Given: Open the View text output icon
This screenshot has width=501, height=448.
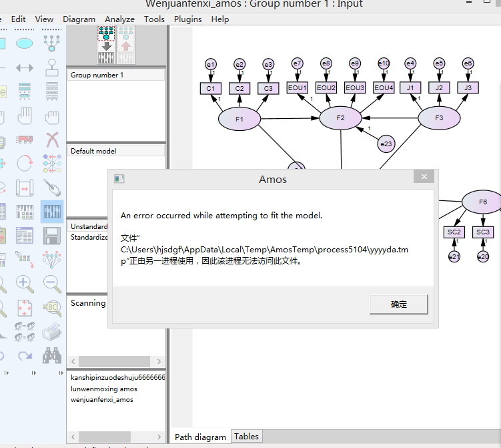Looking at the screenshot, I should 24,236.
